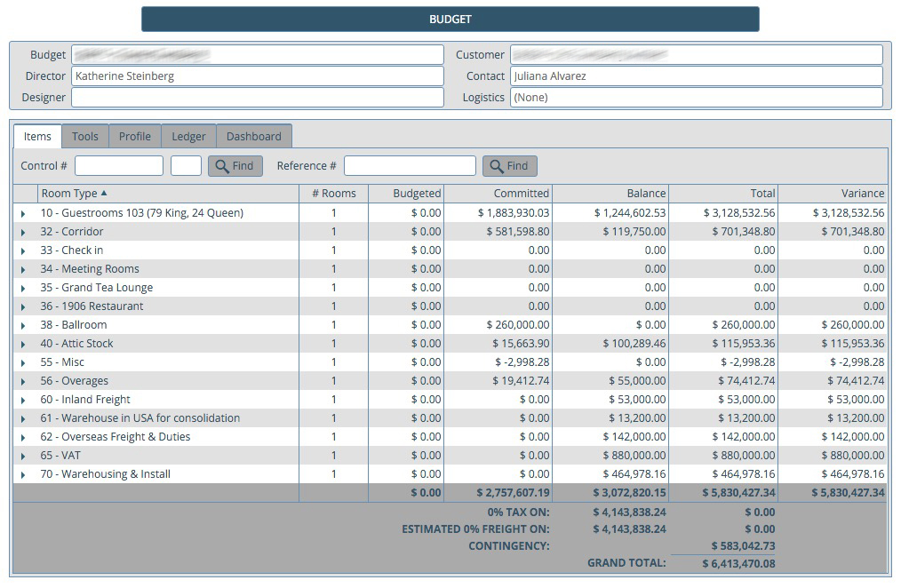Select the 10 - Guestrooms 103 room name
This screenshot has width=901, height=588.
click(142, 213)
